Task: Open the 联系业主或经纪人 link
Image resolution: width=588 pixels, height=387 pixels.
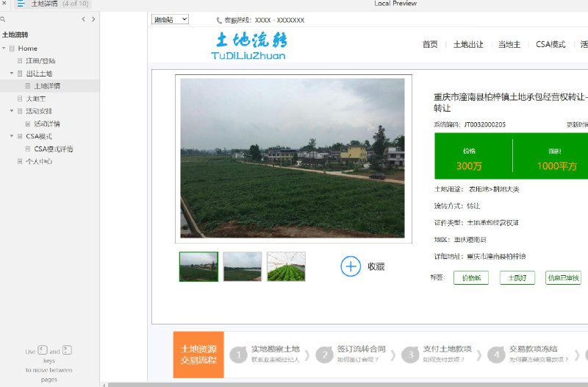Action: [275, 360]
